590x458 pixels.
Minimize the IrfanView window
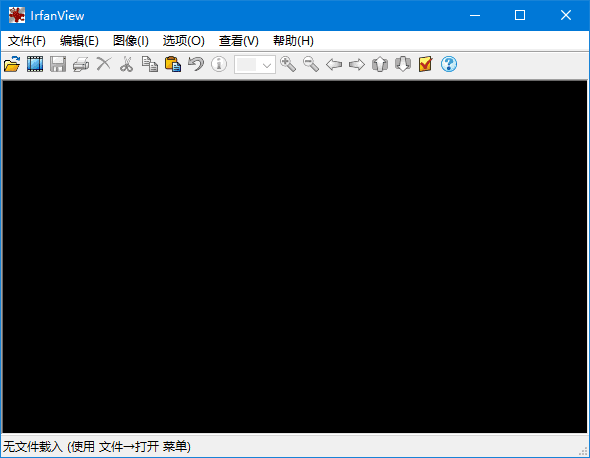click(x=475, y=15)
